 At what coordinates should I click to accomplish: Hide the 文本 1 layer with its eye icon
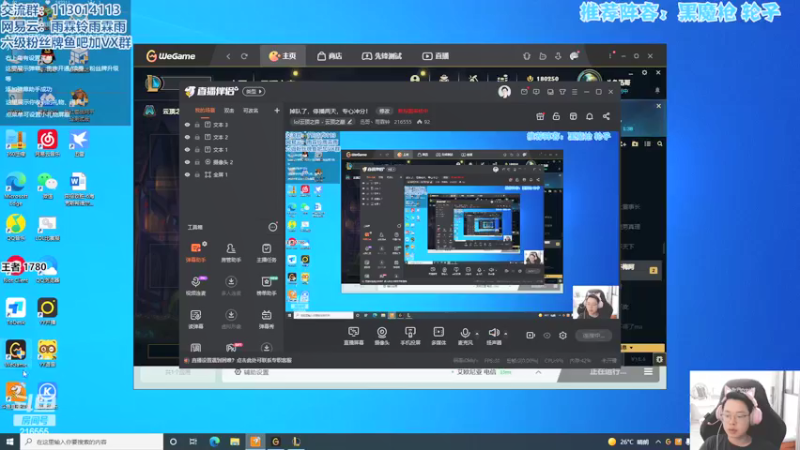[x=187, y=149]
